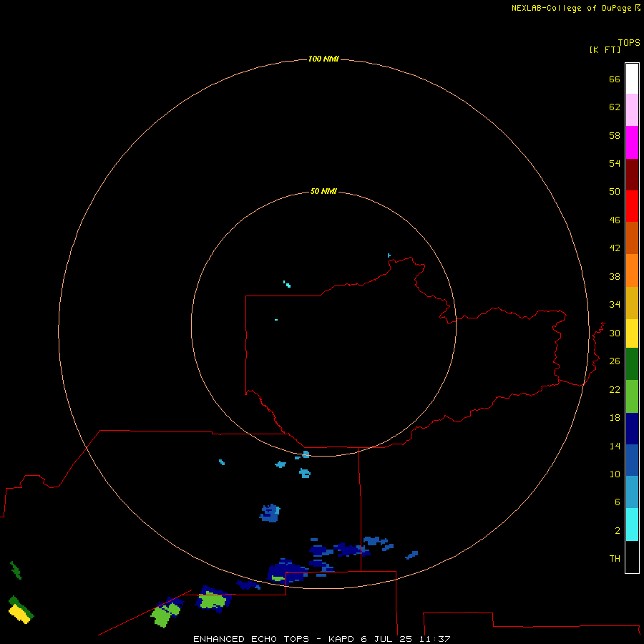Click the bright red legend swatch
The image size is (644, 644).
pos(632,206)
